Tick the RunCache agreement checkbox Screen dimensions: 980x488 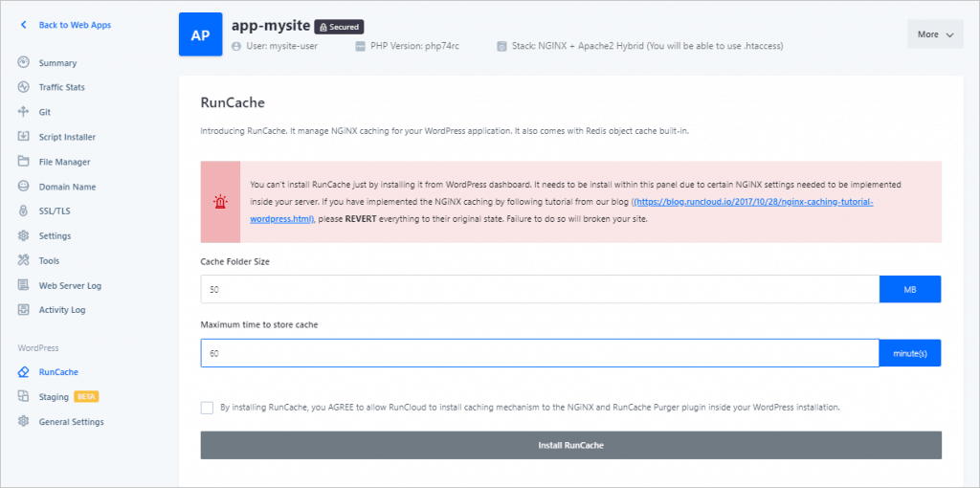[208, 408]
